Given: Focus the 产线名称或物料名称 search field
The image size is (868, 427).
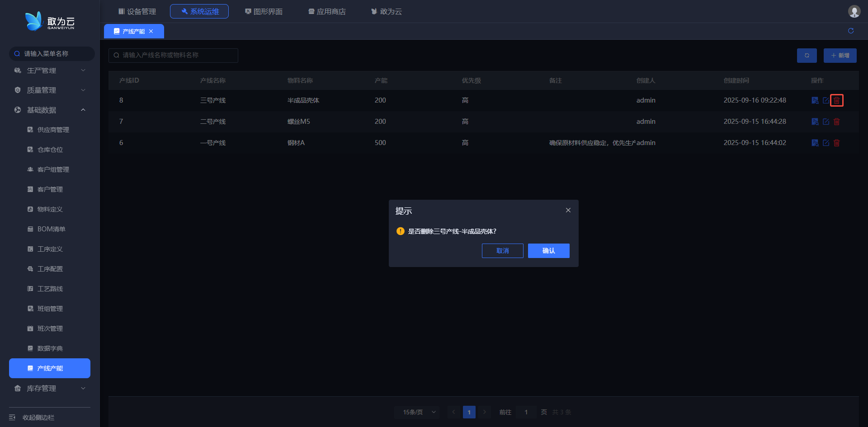Looking at the screenshot, I should pyautogui.click(x=176, y=55).
